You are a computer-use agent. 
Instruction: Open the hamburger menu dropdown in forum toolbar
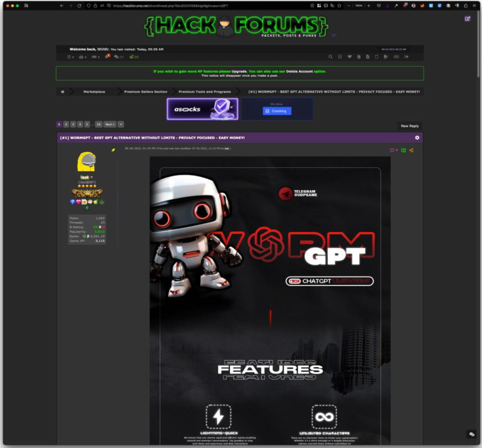point(70,57)
